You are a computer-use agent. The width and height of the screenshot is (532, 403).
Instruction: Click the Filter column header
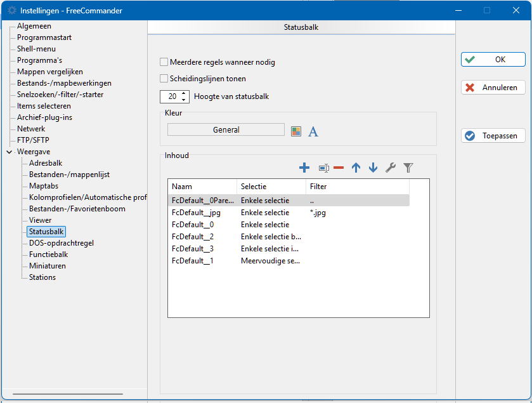coord(357,187)
